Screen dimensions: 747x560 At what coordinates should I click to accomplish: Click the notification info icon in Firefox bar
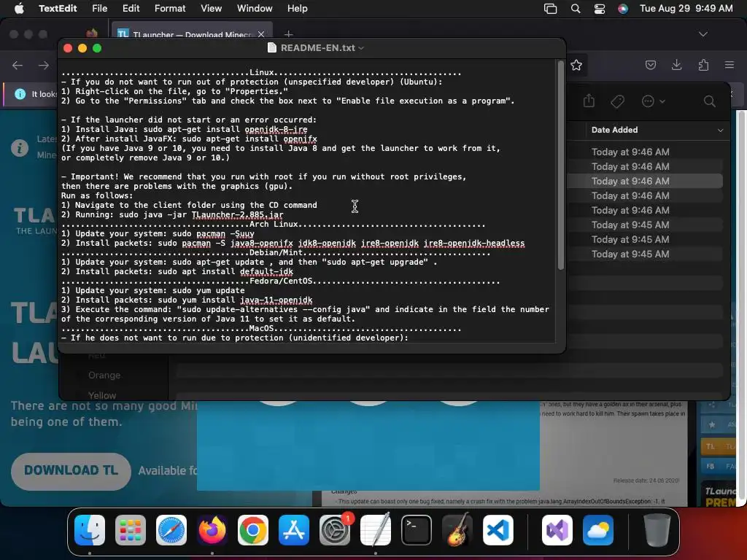pos(20,94)
